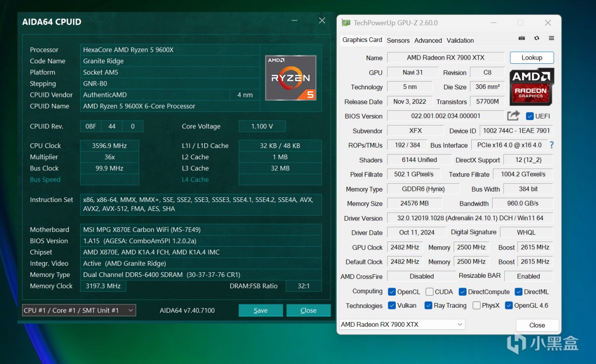Screen dimensions: 596x364
Task: Close the AIDA64 CPUID window via X
Action: click(x=322, y=21)
